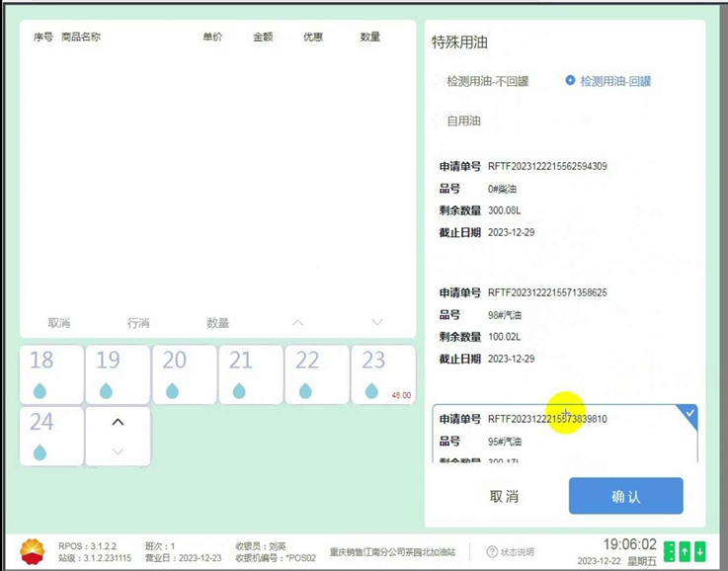Select fuel pump tile 24
This screenshot has width=728, height=571.
point(51,437)
